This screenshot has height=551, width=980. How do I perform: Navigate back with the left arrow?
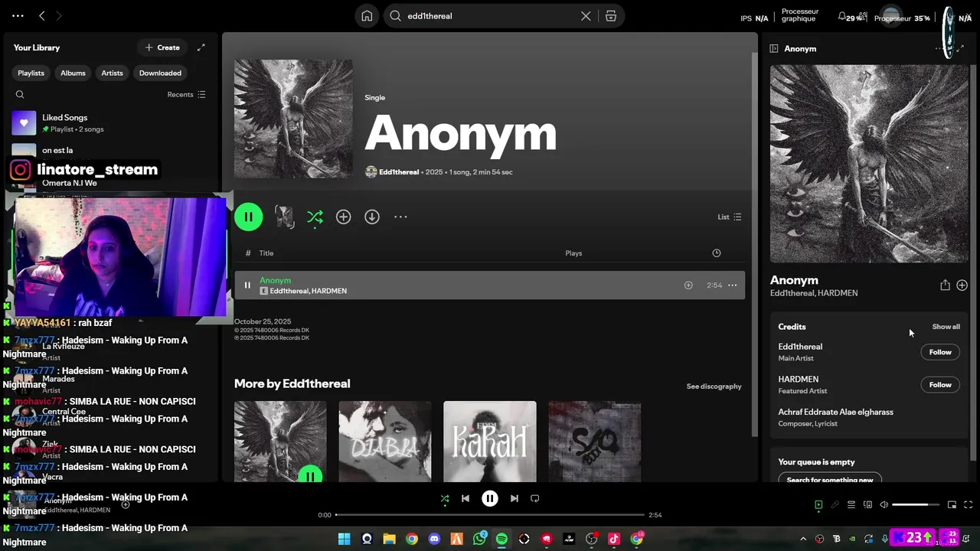pyautogui.click(x=42, y=15)
